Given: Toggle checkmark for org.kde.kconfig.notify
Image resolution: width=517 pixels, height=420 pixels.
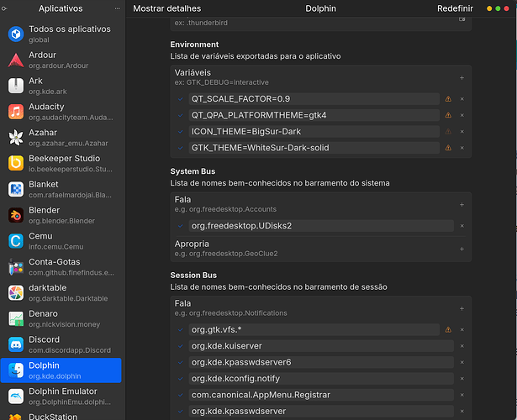Looking at the screenshot, I should point(181,379).
